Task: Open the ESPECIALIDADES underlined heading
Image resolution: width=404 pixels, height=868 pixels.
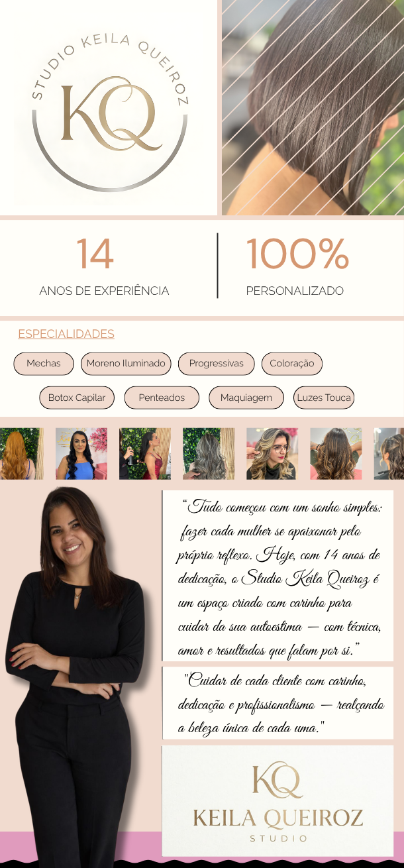Action: [x=66, y=334]
